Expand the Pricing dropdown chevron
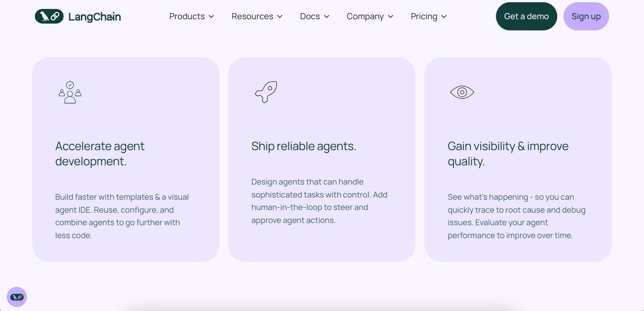The height and width of the screenshot is (311, 644). [x=444, y=17]
